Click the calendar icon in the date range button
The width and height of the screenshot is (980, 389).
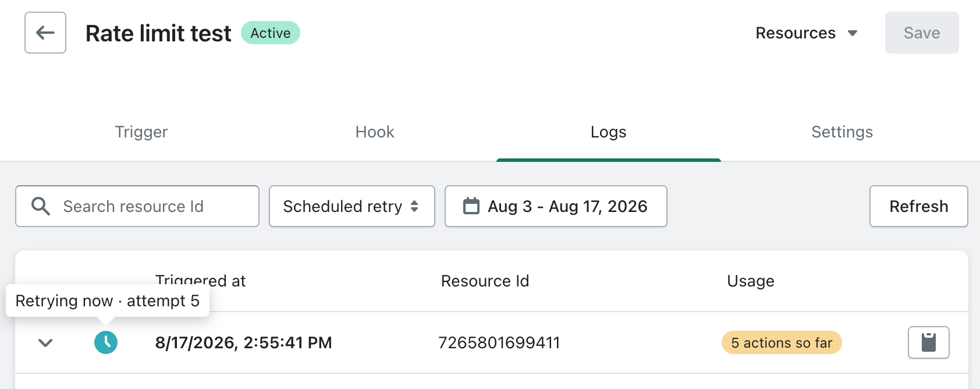pyautogui.click(x=471, y=206)
